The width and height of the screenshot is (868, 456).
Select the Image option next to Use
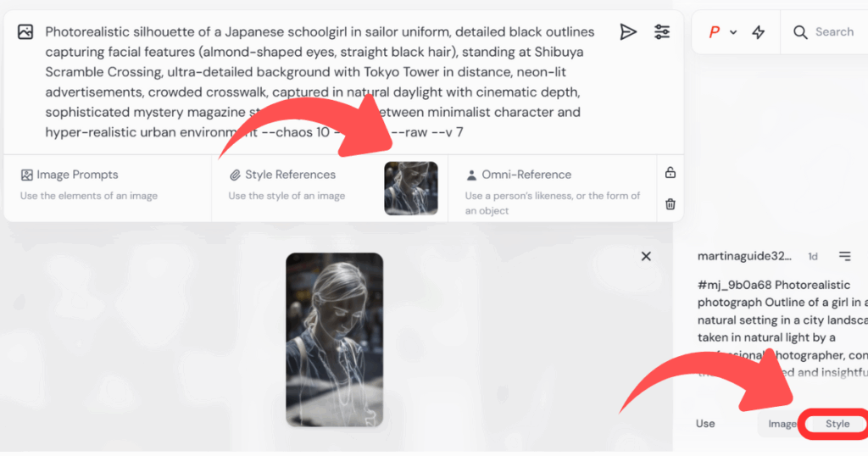[x=782, y=424]
